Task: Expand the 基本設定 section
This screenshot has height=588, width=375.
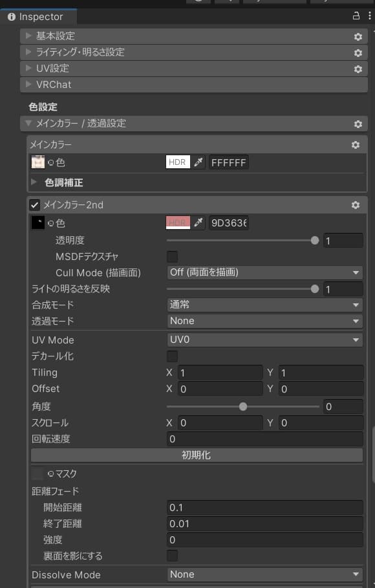Action: (x=28, y=36)
